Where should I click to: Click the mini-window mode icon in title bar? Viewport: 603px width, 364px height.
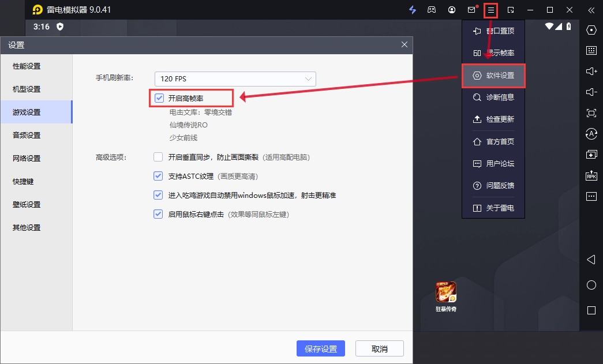point(511,10)
